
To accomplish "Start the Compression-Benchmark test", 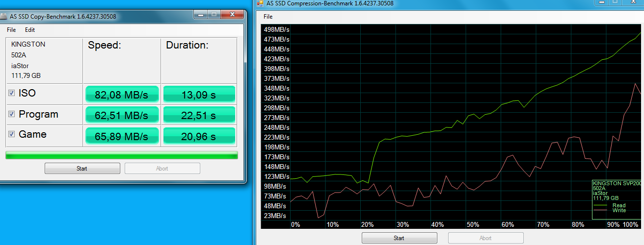I will (x=399, y=238).
